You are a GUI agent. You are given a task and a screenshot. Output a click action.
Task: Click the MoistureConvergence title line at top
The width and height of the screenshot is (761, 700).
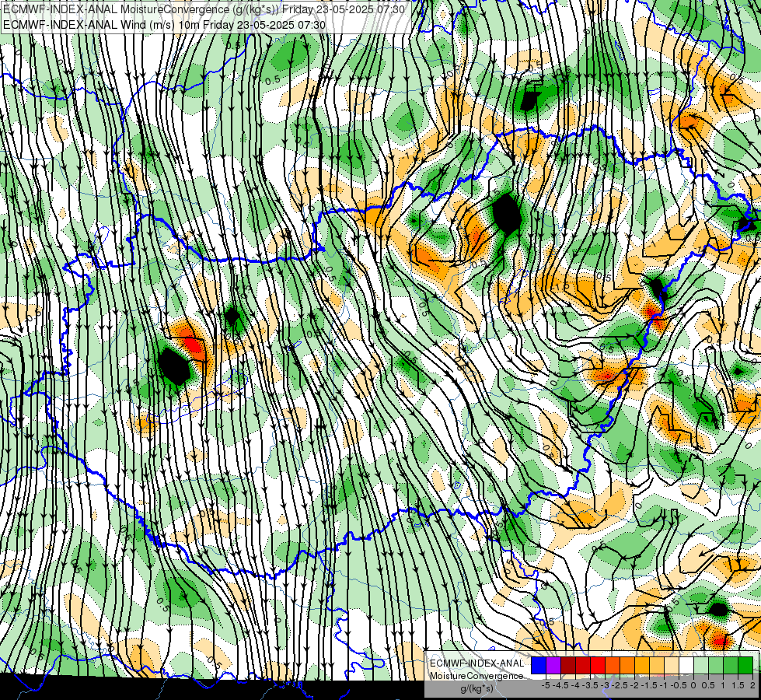pos(204,9)
